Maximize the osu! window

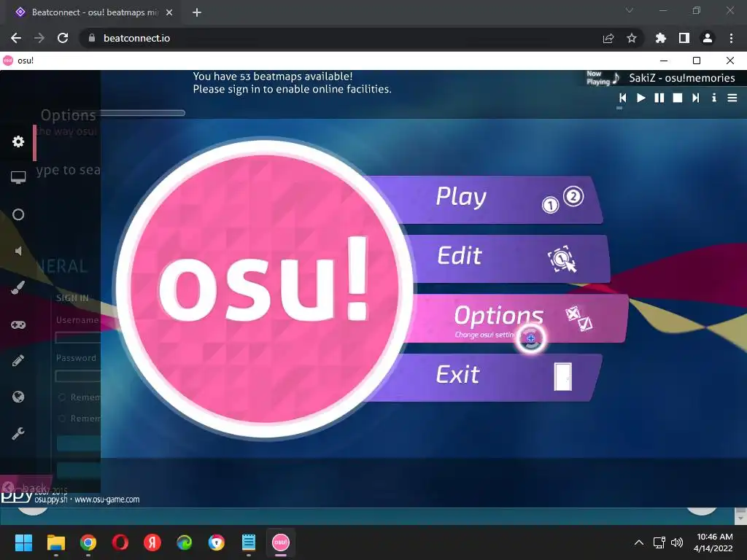pyautogui.click(x=697, y=61)
